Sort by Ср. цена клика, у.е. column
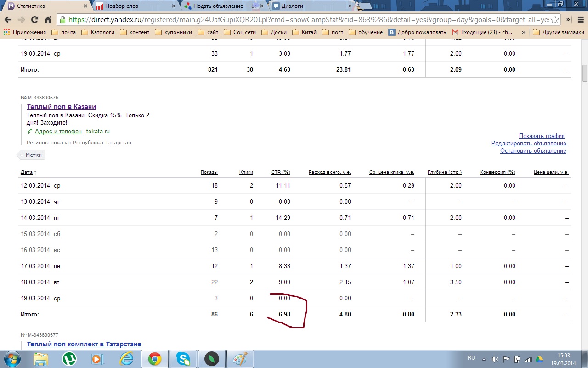 coord(392,172)
